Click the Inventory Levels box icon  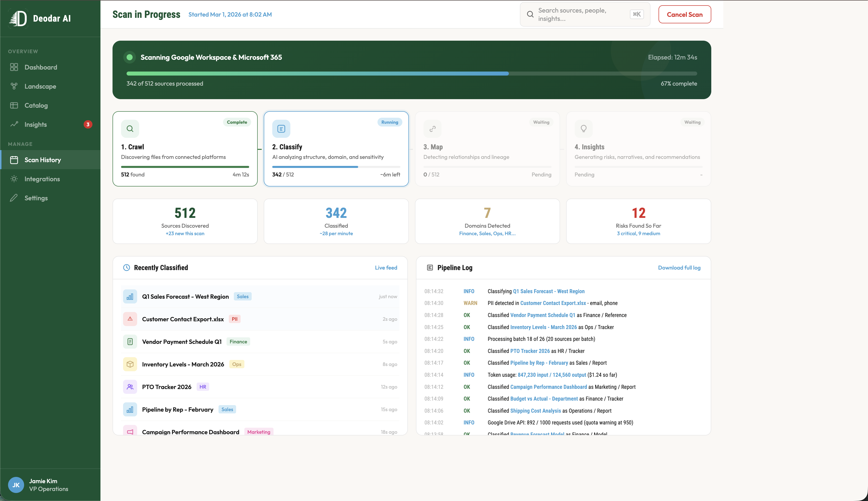click(130, 364)
